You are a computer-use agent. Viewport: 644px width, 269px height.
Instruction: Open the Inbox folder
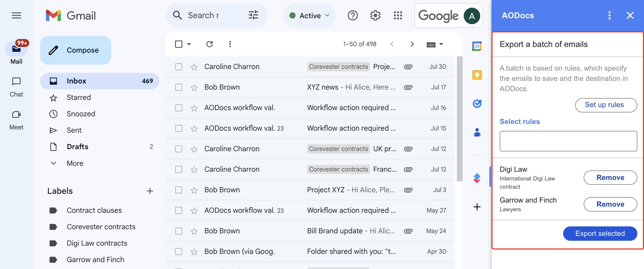tap(100, 81)
